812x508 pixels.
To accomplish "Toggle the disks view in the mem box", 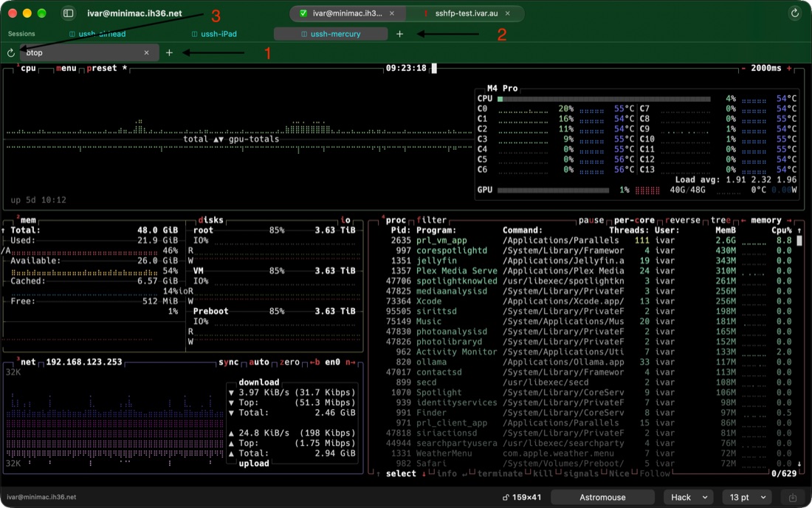I will [x=211, y=220].
